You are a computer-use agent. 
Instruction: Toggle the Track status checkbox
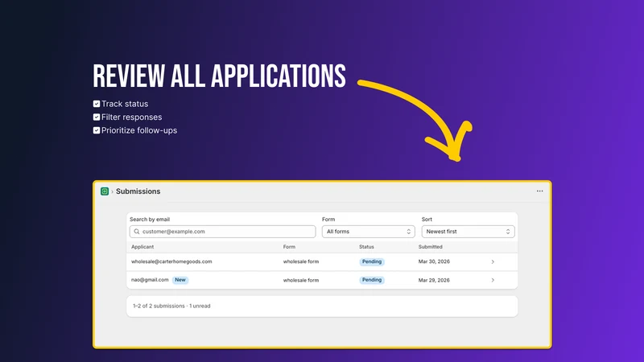point(97,104)
